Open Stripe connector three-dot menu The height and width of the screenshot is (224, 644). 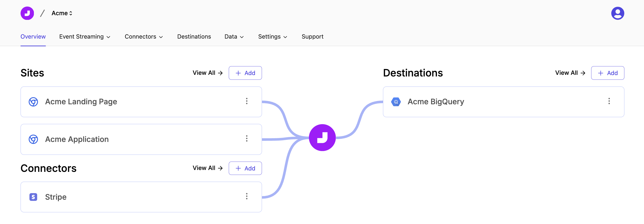pos(247,196)
